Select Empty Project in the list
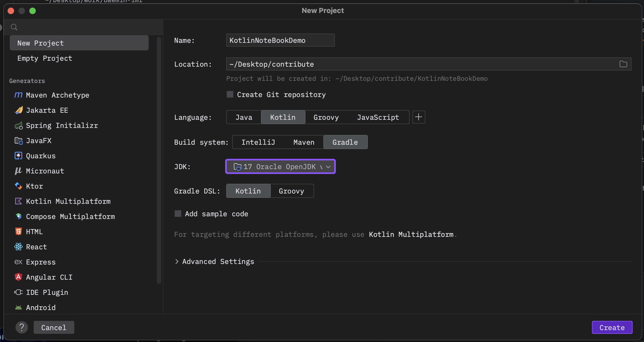 click(45, 58)
